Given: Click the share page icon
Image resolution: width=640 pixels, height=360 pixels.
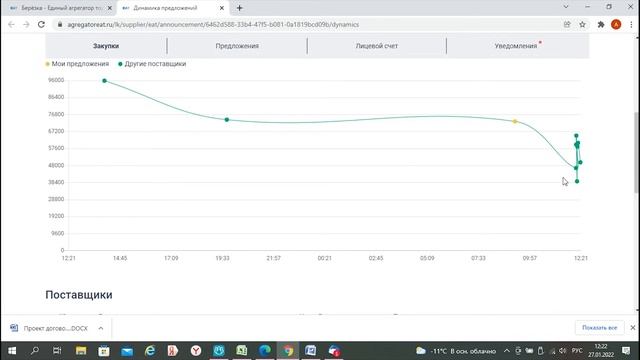Looking at the screenshot, I should [x=567, y=24].
